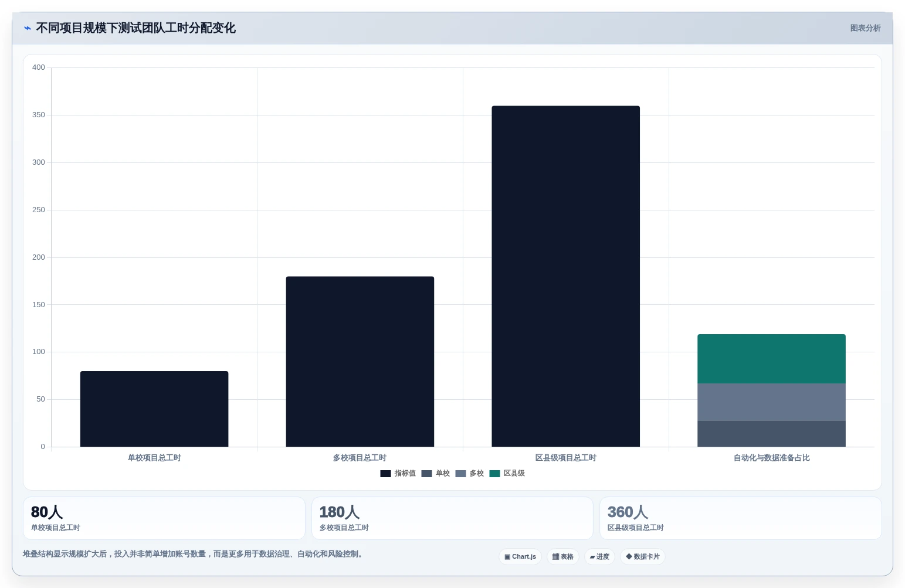Click the 区县级项目总工时 tall bar

tap(565, 276)
